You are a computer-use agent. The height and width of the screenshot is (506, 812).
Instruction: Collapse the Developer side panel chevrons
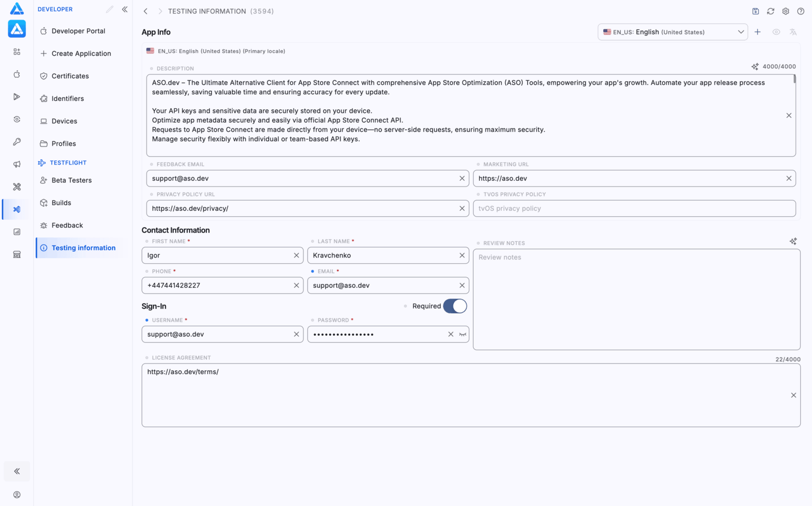click(125, 10)
